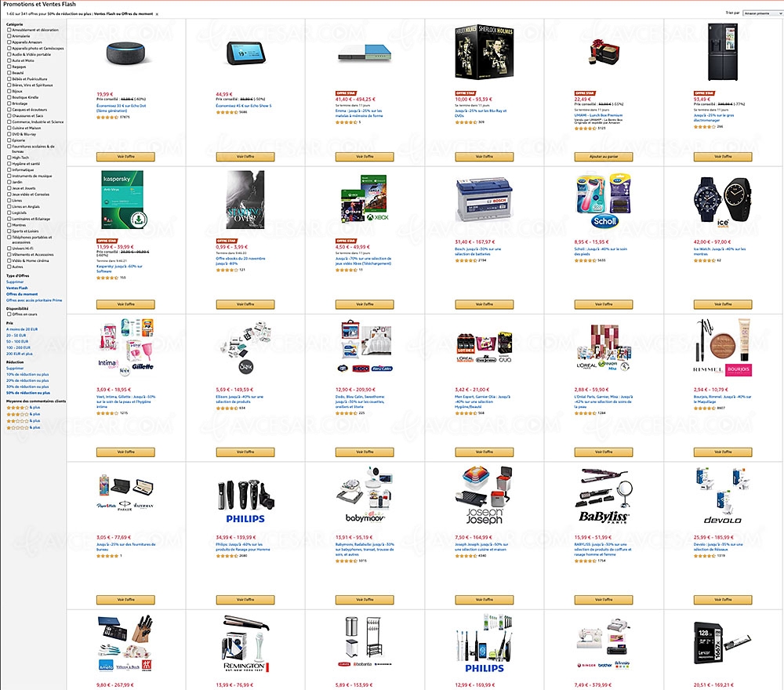
Task: Open the Echo Show 5 product image
Action: 245,54
